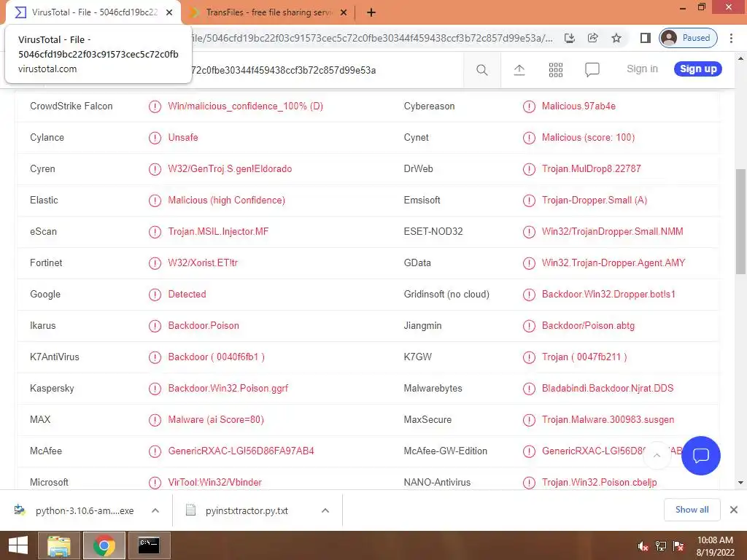747x560 pixels.
Task: Click the muted volume tray icon
Action: coord(643,546)
